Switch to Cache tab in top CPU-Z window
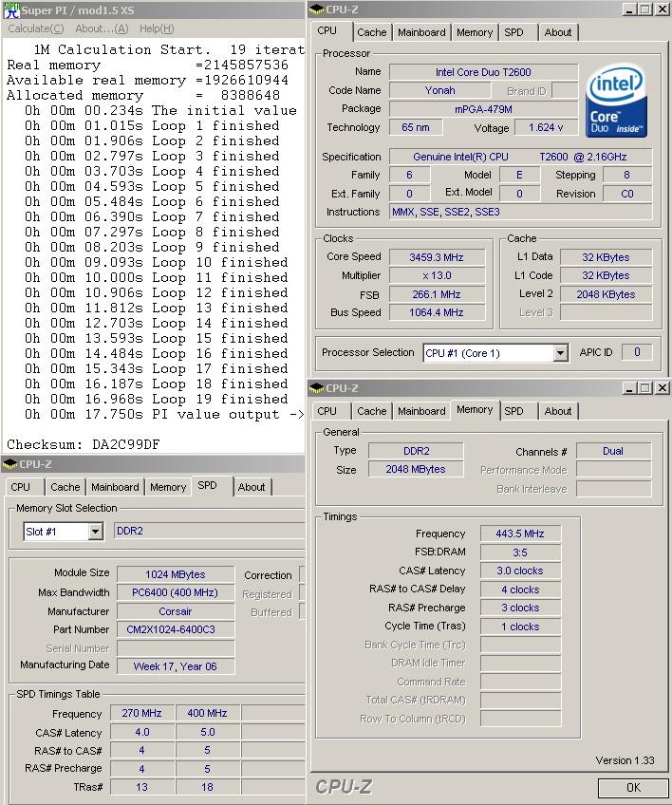The width and height of the screenshot is (672, 805). [372, 32]
